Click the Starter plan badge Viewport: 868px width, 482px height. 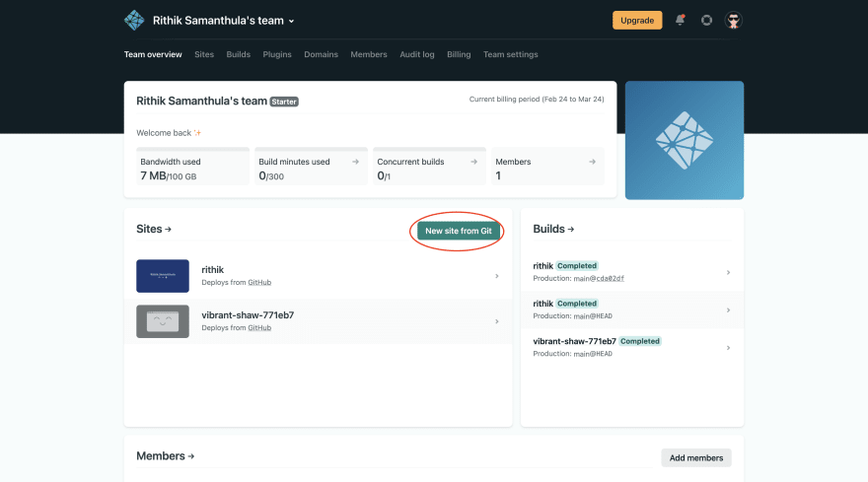coord(284,102)
